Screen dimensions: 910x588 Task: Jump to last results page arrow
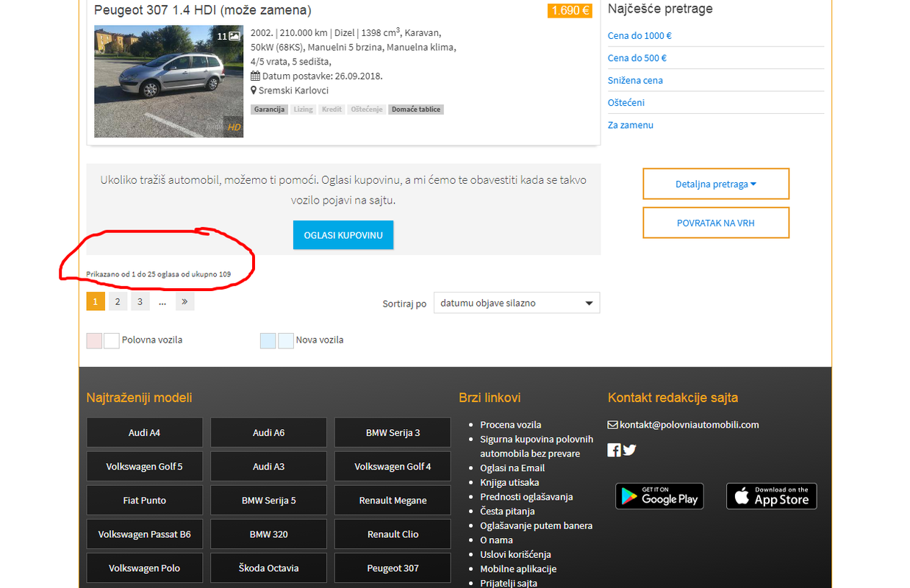coord(184,301)
